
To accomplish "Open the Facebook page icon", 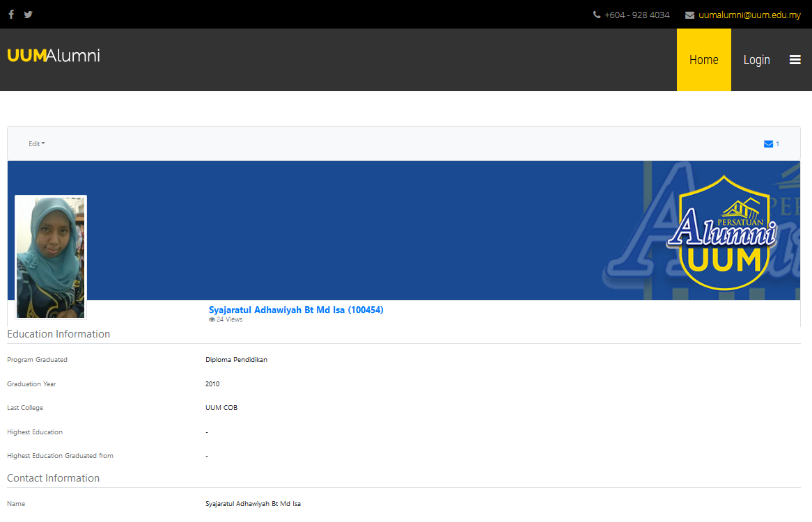I will click(11, 15).
